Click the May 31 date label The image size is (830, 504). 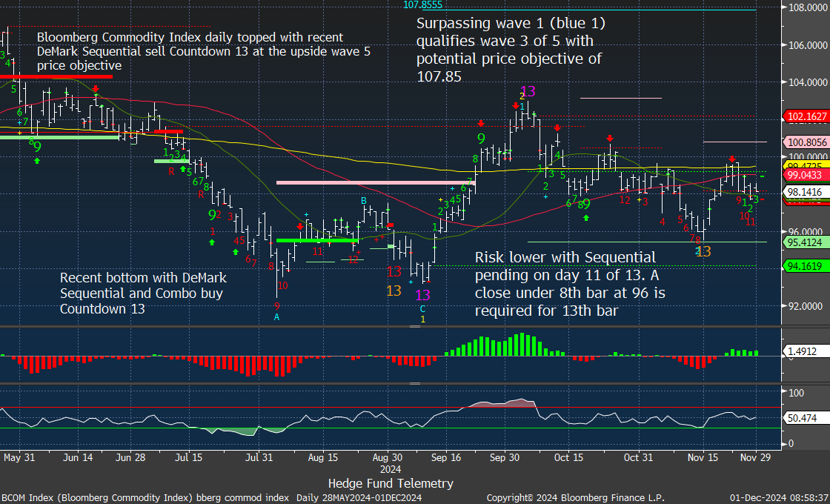coord(19,457)
